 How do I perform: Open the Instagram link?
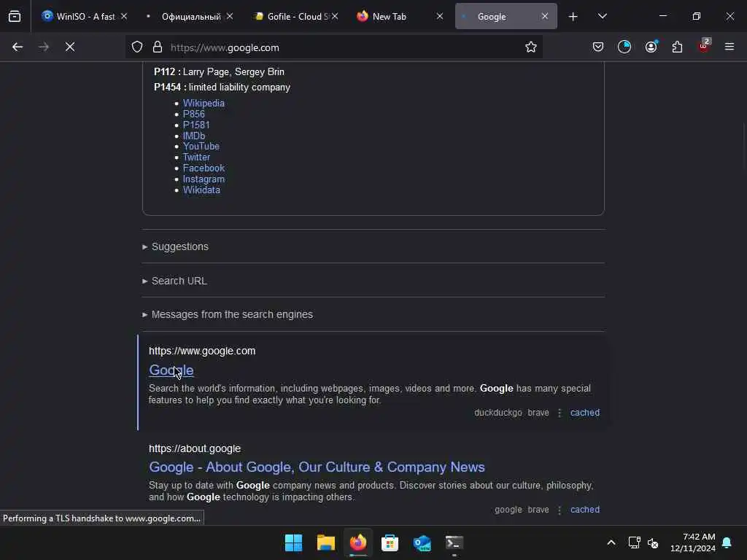204,179
